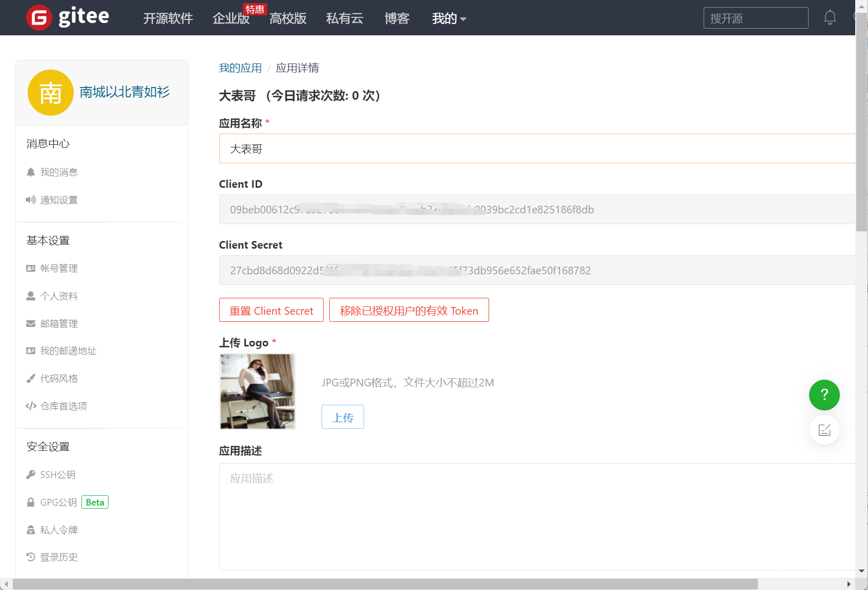Click the green help question-mark button
The width and height of the screenshot is (868, 590).
click(824, 395)
